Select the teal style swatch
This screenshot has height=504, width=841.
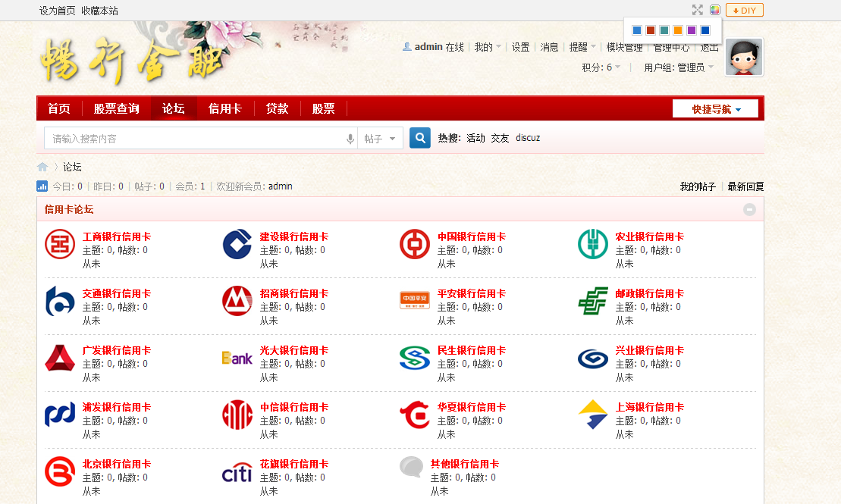(x=664, y=30)
